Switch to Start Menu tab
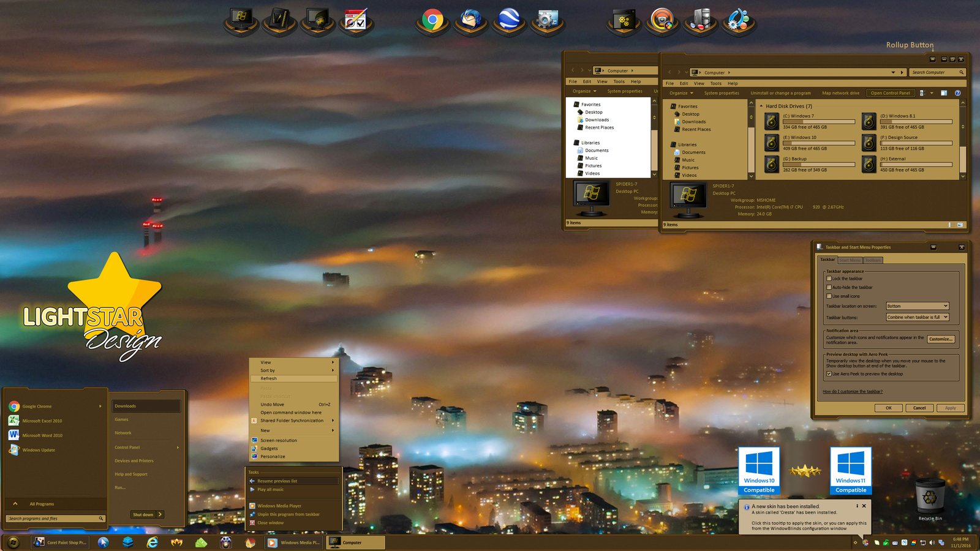 (850, 260)
